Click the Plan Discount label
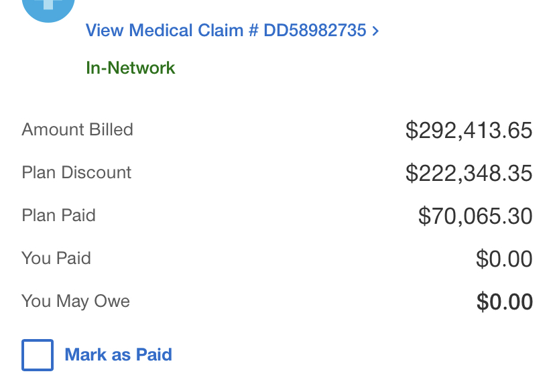The height and width of the screenshot is (392, 555). point(76,172)
